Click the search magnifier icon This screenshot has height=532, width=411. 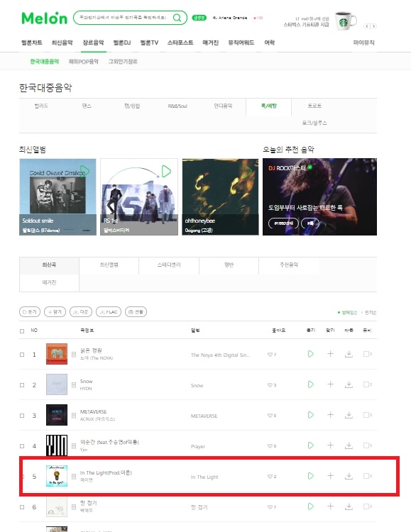(x=177, y=18)
